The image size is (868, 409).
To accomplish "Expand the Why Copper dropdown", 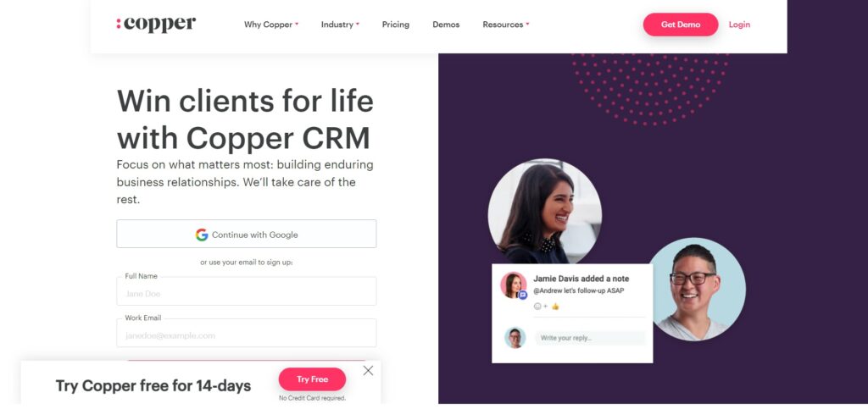I will click(x=271, y=25).
